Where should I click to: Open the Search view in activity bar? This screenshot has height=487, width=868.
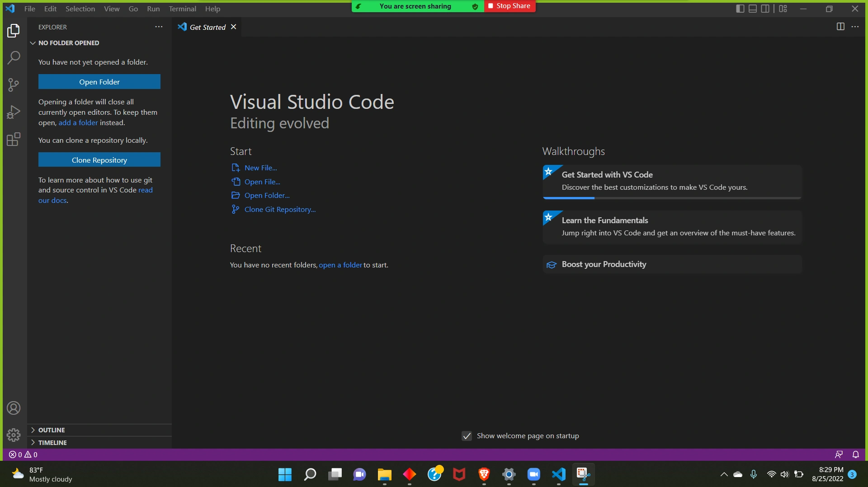14,57
